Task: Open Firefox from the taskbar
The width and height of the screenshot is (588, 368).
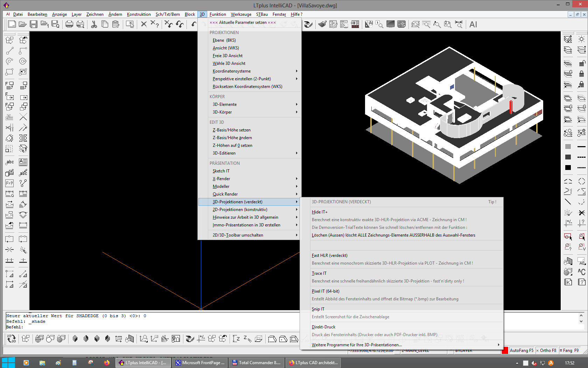Action: 107,363
